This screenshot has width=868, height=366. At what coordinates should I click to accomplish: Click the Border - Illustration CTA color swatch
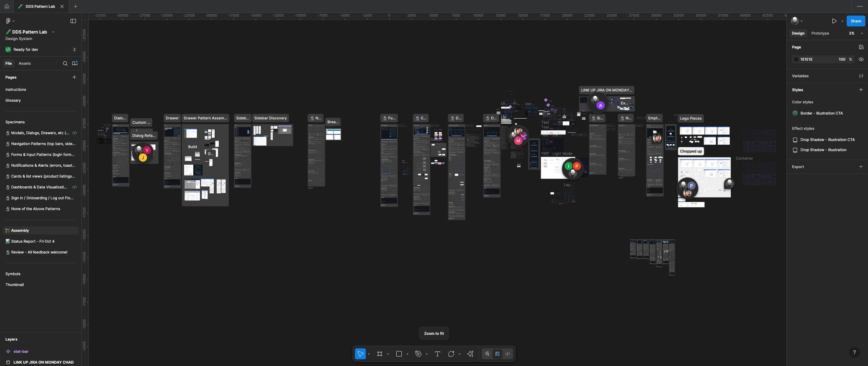click(x=795, y=113)
